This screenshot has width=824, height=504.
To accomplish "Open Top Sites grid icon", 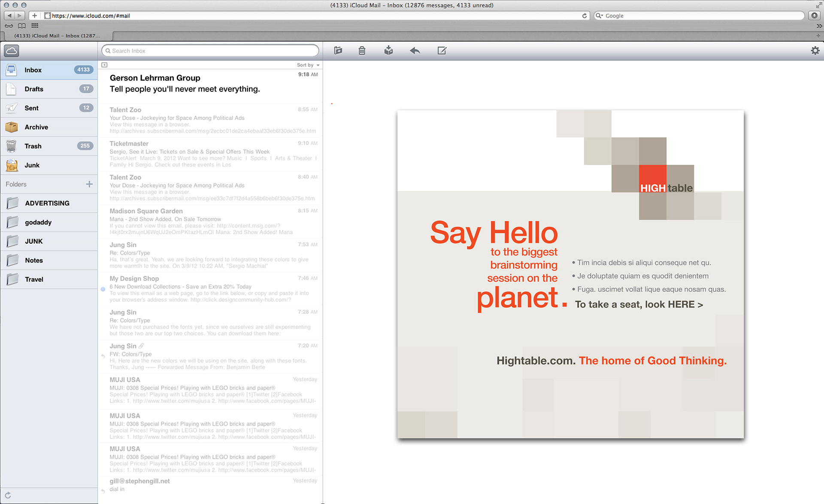I will click(35, 26).
